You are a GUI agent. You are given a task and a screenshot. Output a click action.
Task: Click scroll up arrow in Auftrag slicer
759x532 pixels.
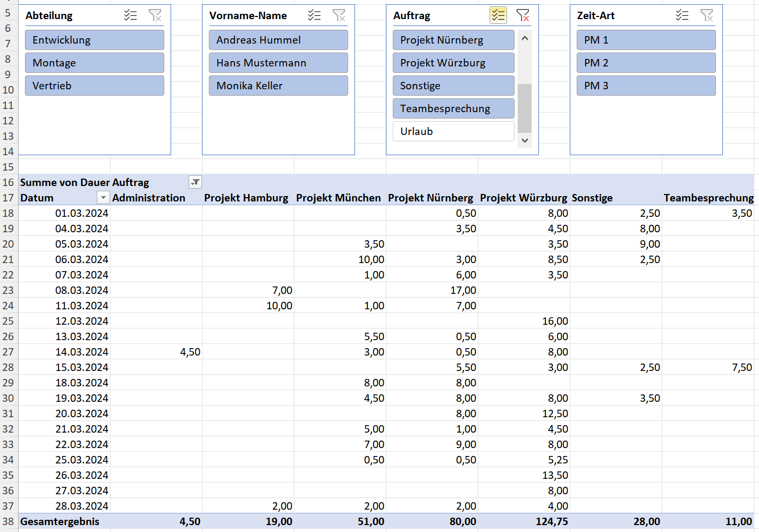pos(525,38)
